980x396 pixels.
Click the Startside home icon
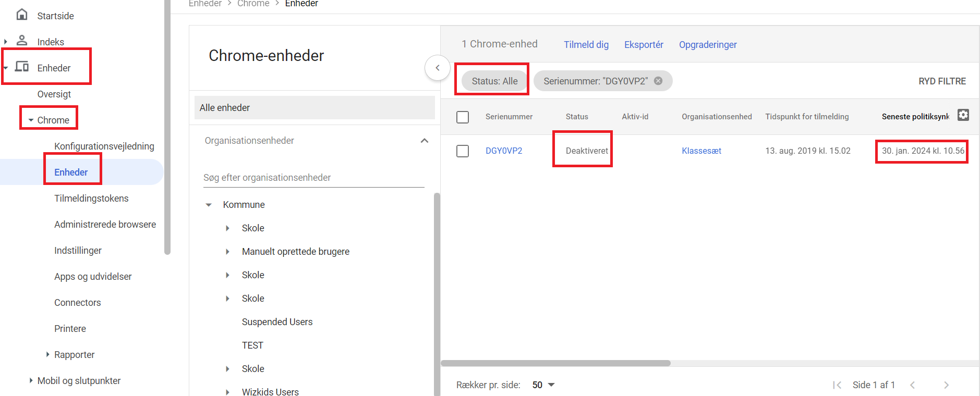coord(22,15)
